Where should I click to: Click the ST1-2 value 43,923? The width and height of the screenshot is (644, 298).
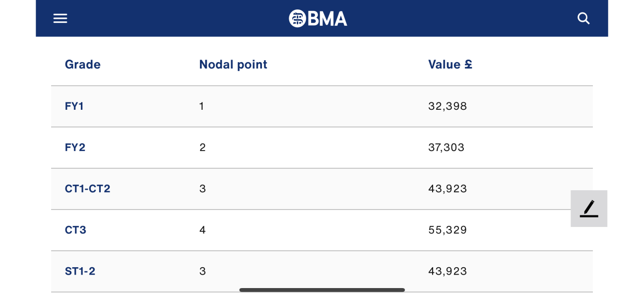(x=448, y=271)
